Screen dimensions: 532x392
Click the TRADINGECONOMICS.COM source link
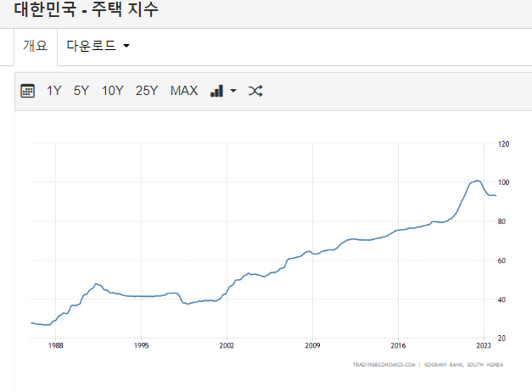pyautogui.click(x=384, y=365)
